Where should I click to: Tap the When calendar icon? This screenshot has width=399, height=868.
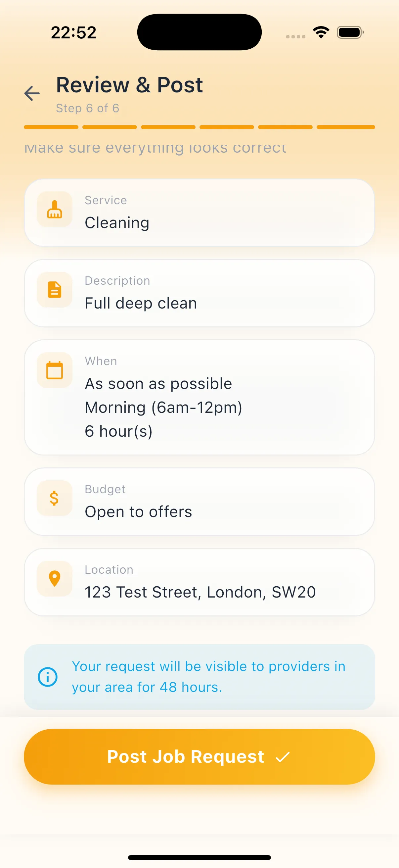pyautogui.click(x=55, y=370)
